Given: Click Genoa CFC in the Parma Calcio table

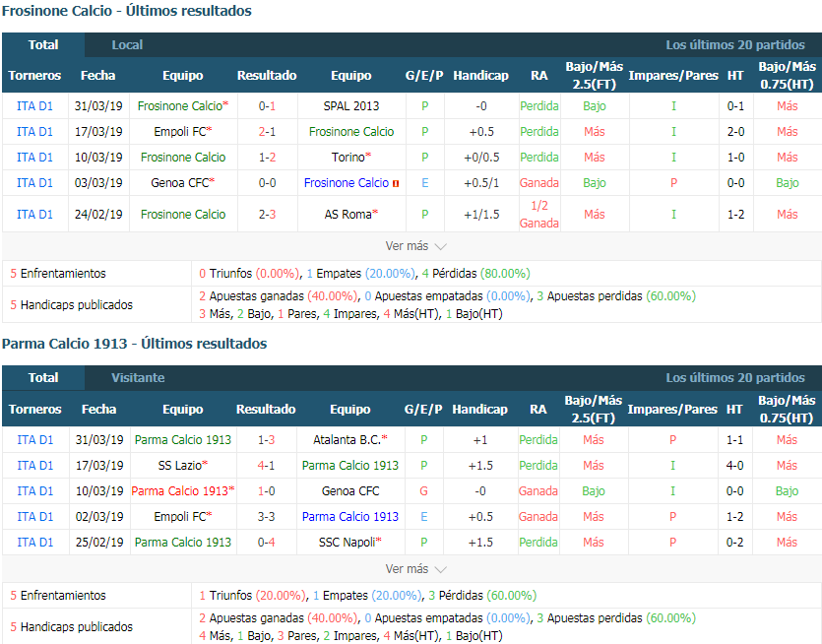Looking at the screenshot, I should (350, 491).
